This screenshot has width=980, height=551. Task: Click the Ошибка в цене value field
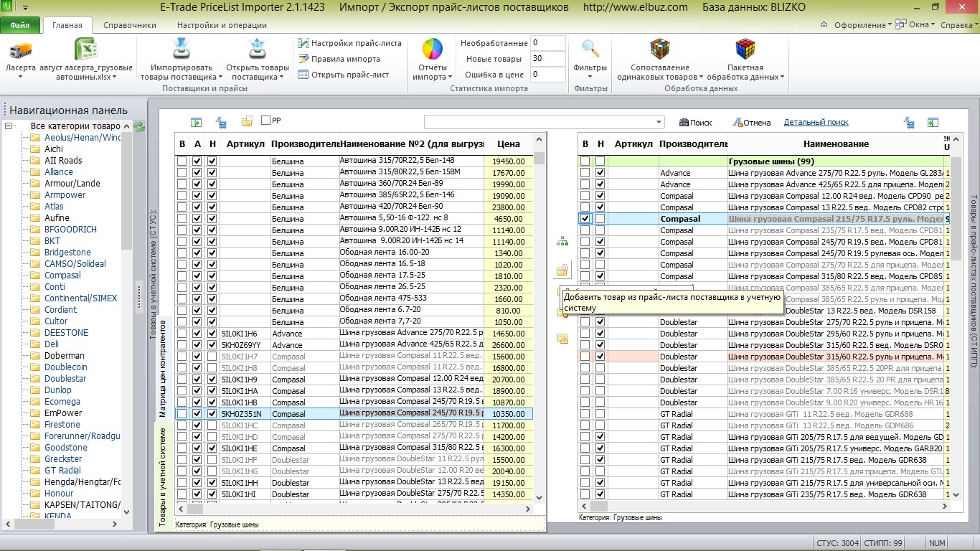click(549, 75)
